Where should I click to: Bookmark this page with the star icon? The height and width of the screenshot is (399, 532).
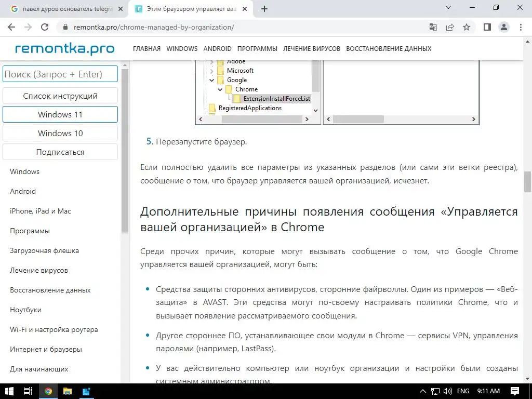tap(467, 27)
